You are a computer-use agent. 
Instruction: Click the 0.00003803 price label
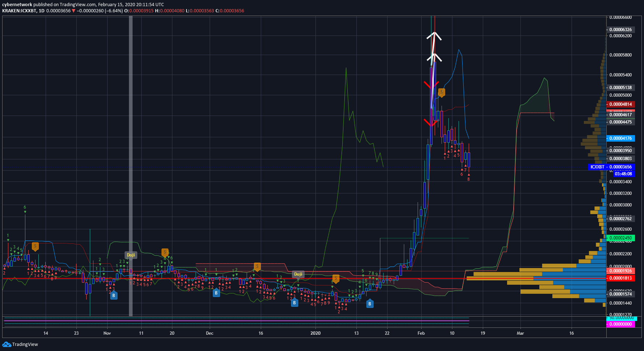620,159
